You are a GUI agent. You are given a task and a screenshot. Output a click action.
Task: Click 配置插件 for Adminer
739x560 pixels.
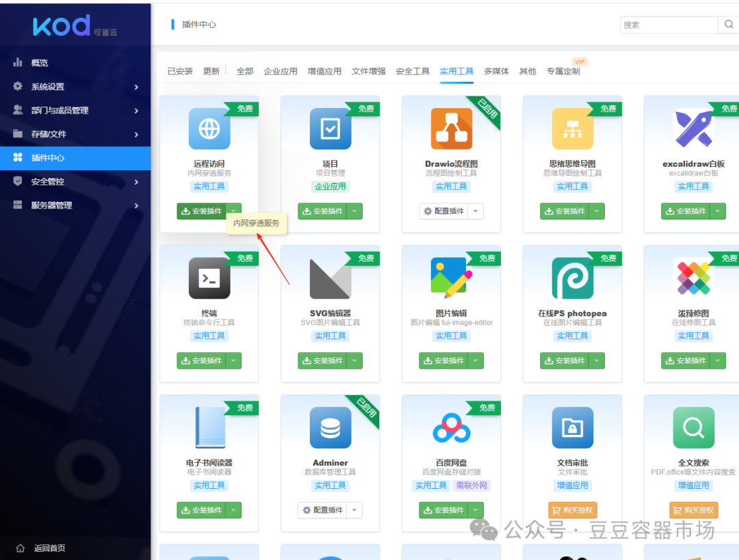click(323, 510)
